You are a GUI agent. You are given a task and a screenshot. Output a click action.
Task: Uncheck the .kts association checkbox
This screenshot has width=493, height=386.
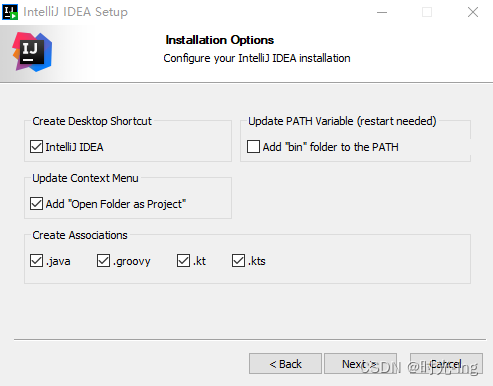click(x=238, y=261)
